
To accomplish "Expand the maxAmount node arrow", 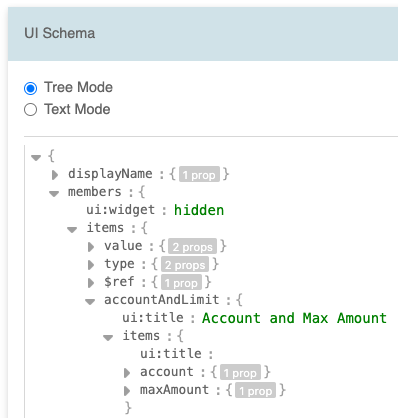I will pyautogui.click(x=127, y=391).
